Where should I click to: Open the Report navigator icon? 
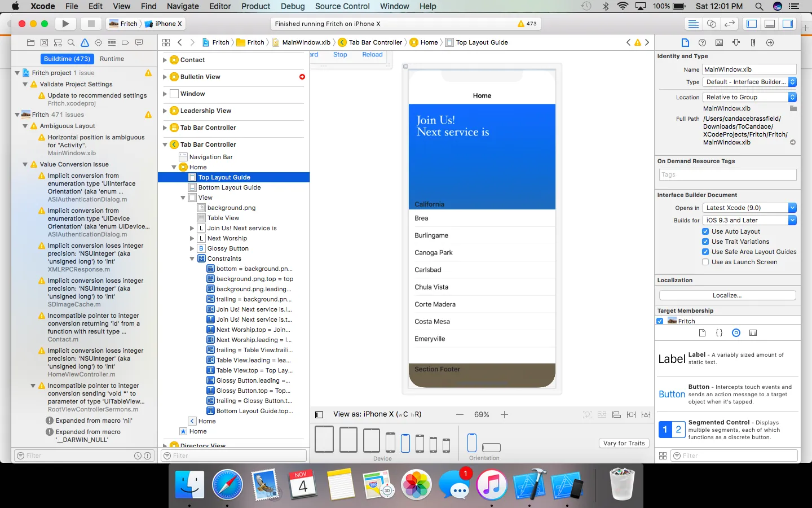(139, 42)
